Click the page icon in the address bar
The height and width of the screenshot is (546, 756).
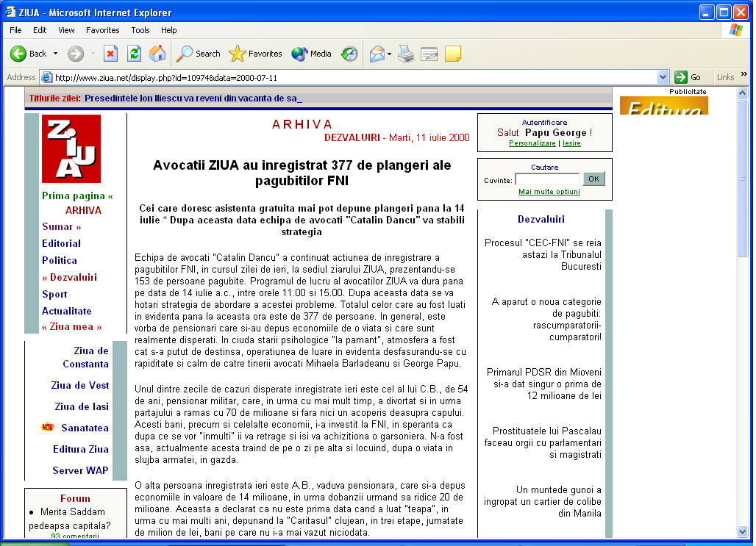click(46, 77)
